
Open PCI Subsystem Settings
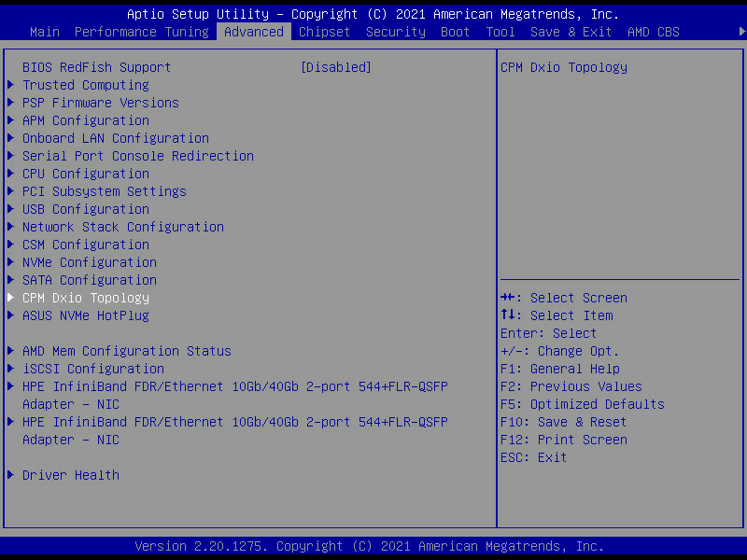[x=104, y=191]
